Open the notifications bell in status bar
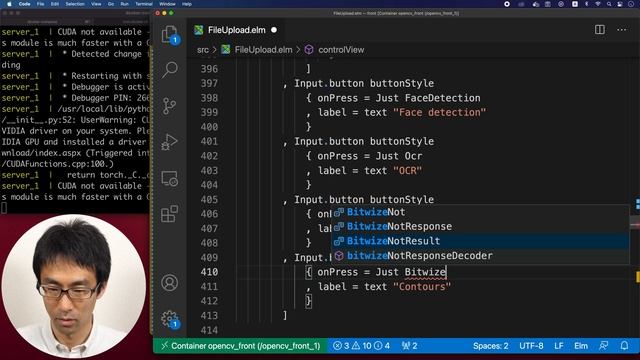The image size is (640, 360). (x=624, y=346)
